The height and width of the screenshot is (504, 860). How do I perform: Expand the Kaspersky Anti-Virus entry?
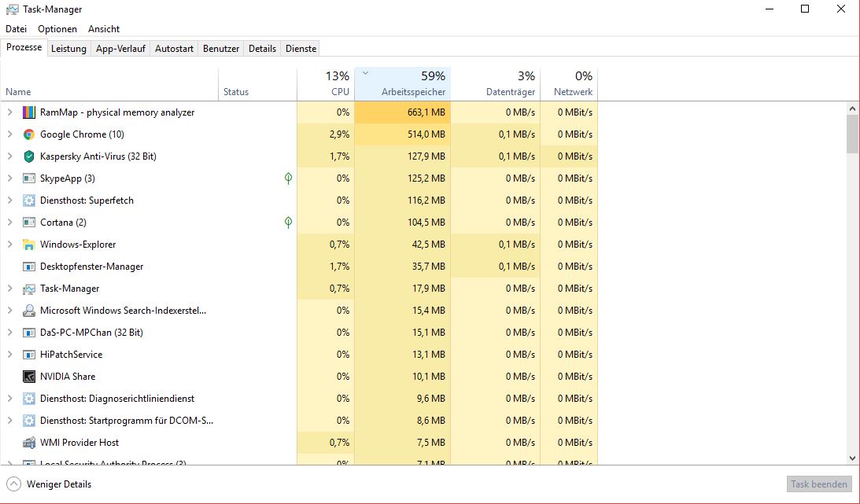[9, 156]
